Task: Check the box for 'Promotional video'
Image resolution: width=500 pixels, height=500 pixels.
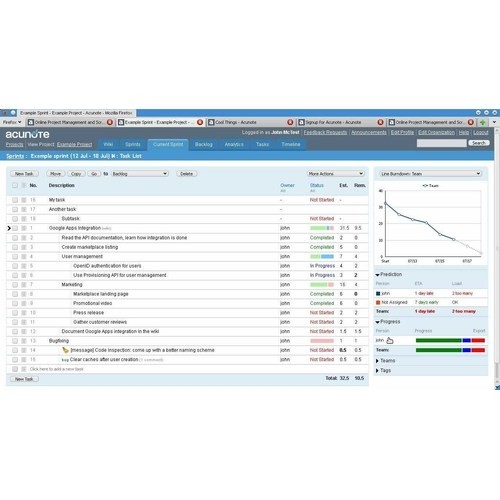Action: pos(15,303)
